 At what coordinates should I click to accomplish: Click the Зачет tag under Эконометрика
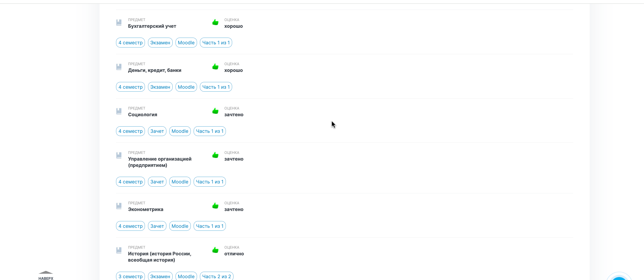(x=157, y=226)
